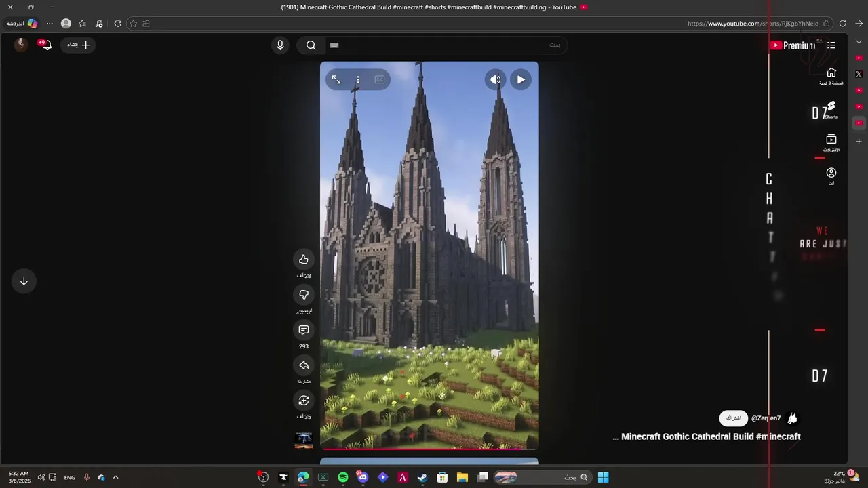868x488 pixels.
Task: Open the three-dot more options on the video
Action: pyautogui.click(x=358, y=79)
